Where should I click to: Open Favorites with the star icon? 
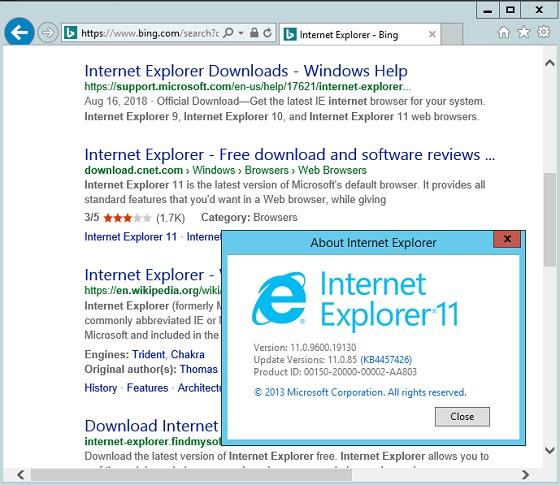524,32
